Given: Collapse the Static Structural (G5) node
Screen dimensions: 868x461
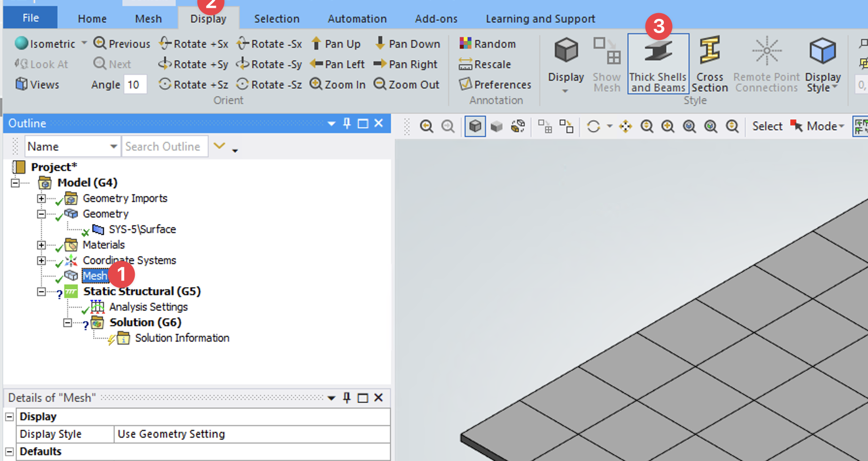Looking at the screenshot, I should (x=41, y=292).
